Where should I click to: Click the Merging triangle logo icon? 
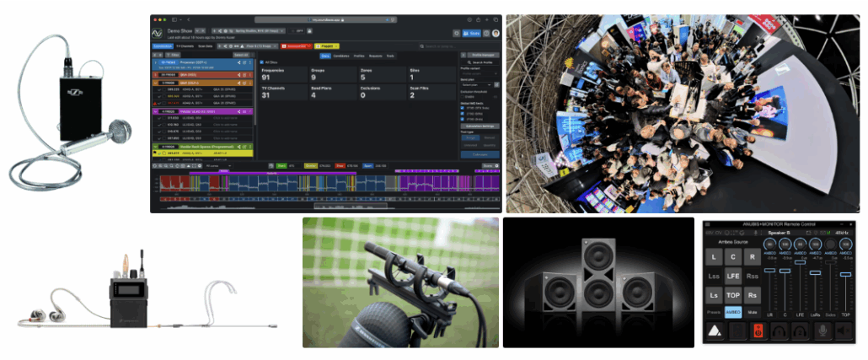(x=715, y=332)
